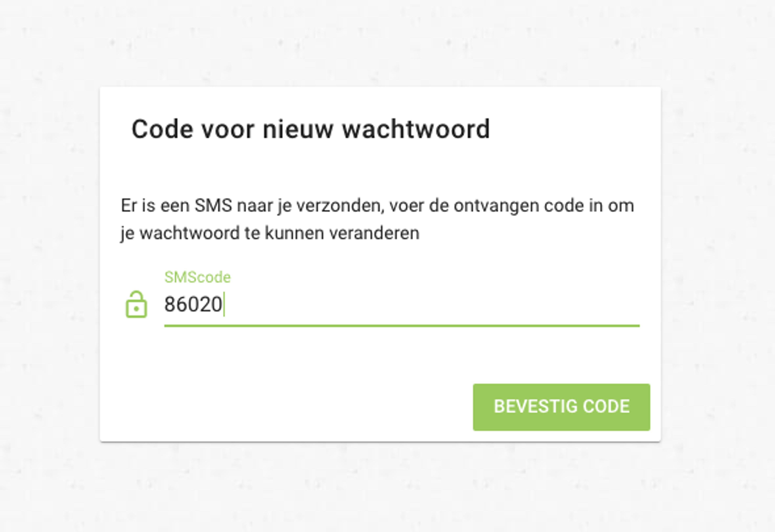Click the green underline below the SMS code
775x532 pixels.
pyautogui.click(x=402, y=326)
